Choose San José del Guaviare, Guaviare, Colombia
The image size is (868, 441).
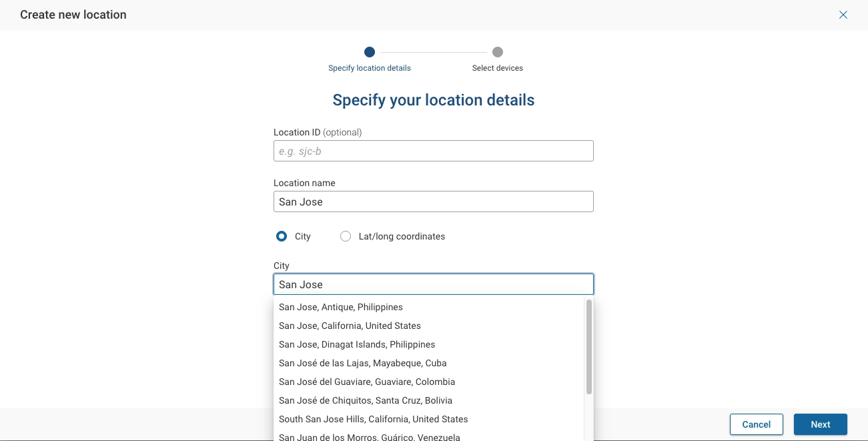coord(367,382)
